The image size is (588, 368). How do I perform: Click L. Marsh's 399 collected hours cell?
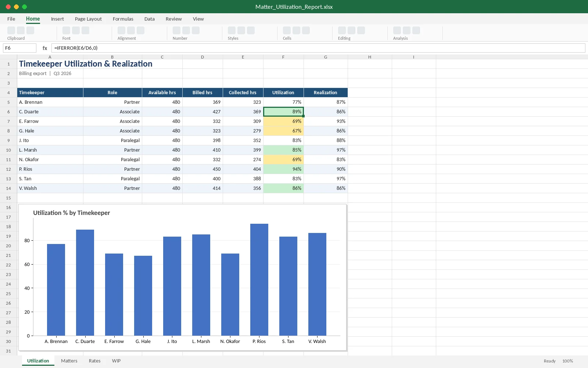coord(243,150)
